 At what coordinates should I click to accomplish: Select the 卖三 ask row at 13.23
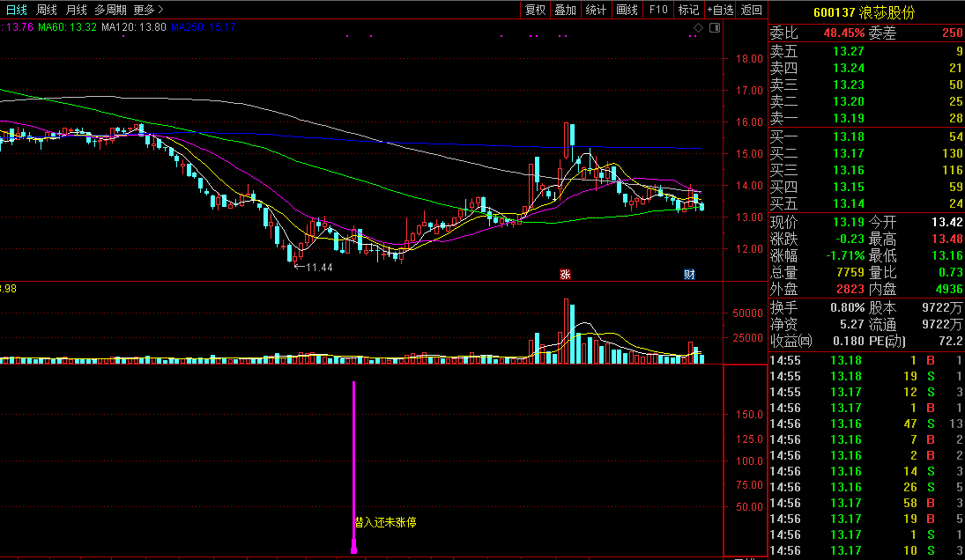point(866,85)
